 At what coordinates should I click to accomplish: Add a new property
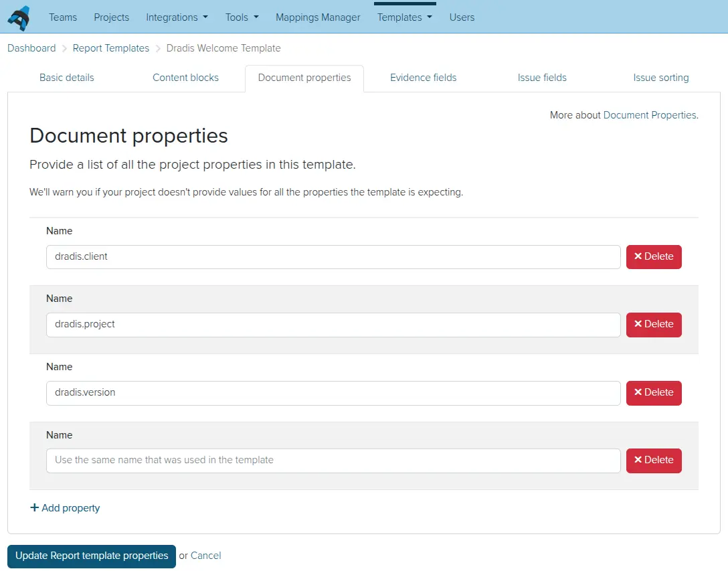65,508
